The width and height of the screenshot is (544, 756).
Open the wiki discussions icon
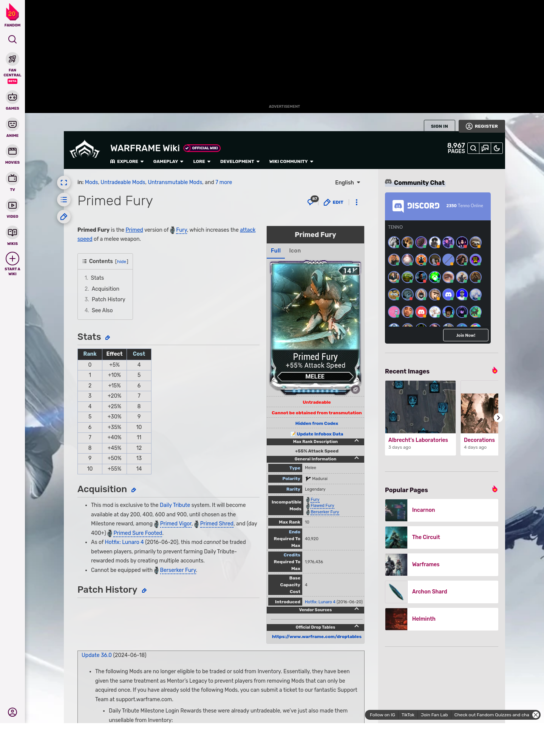coord(485,148)
